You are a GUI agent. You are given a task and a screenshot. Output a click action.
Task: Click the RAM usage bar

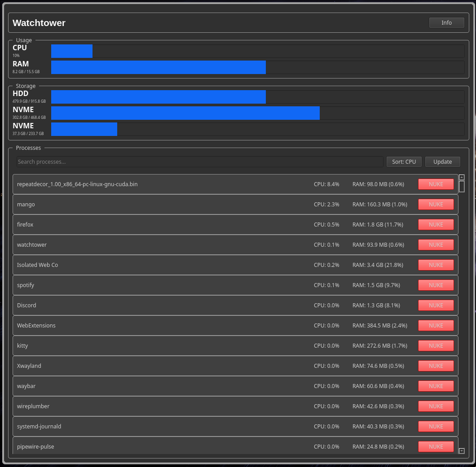(257, 67)
